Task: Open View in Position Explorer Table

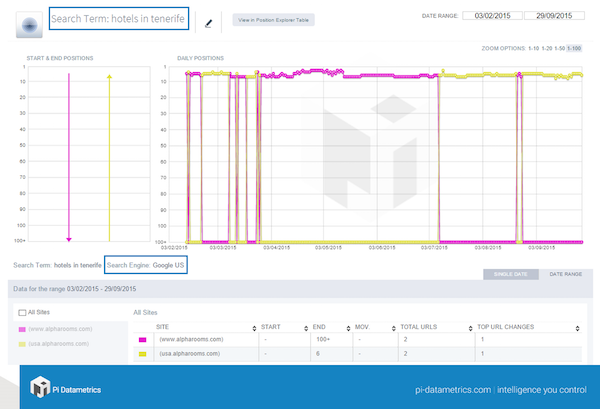Action: pos(273,20)
